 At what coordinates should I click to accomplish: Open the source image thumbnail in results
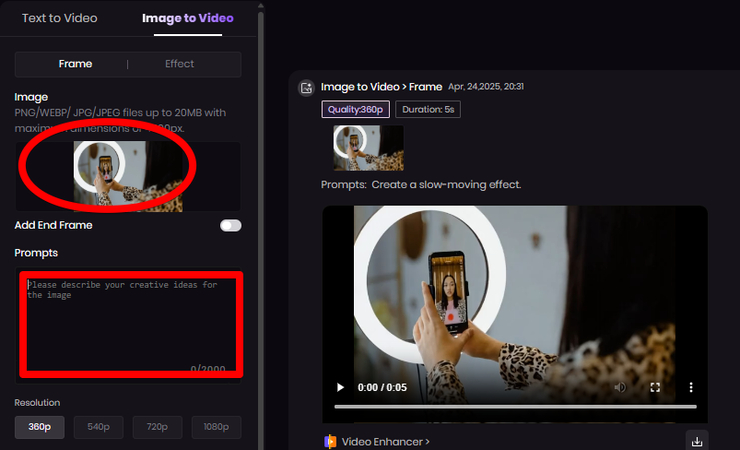pos(368,148)
